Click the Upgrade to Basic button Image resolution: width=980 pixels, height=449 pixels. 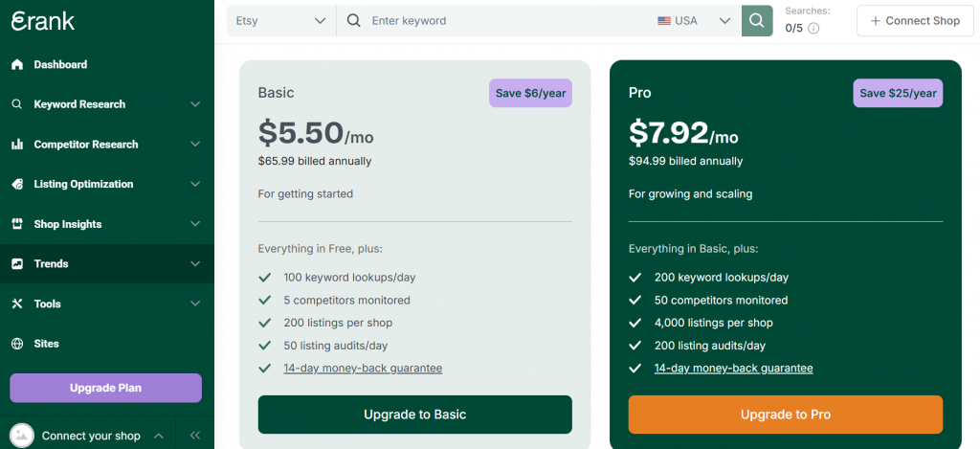coord(414,415)
